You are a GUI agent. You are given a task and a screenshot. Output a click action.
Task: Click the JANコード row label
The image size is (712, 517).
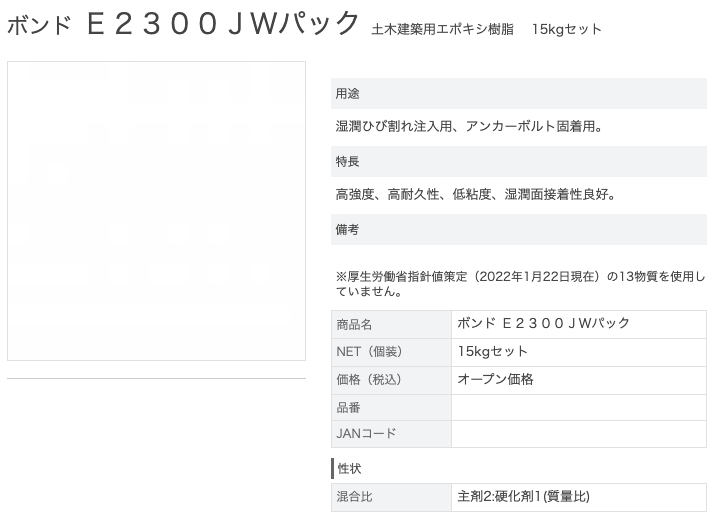(391, 433)
